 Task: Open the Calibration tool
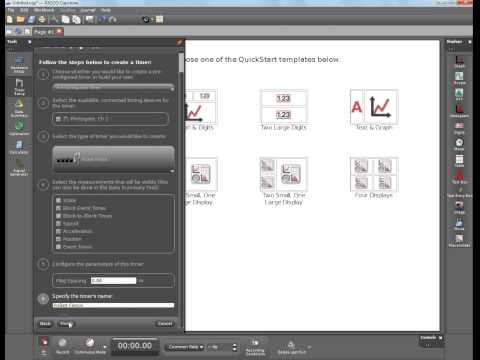19,128
